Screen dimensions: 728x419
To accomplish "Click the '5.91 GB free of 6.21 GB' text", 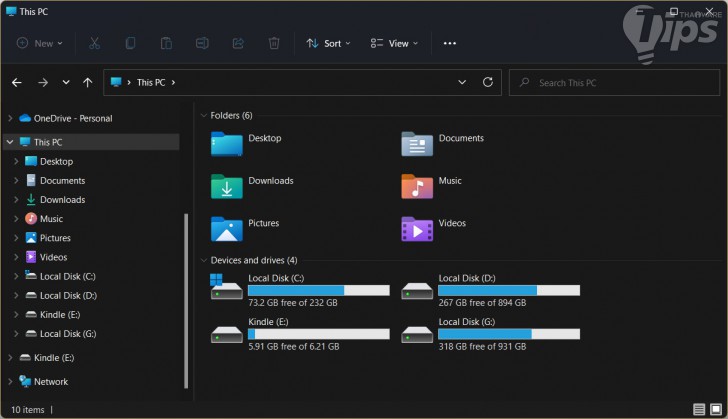I will click(293, 347).
